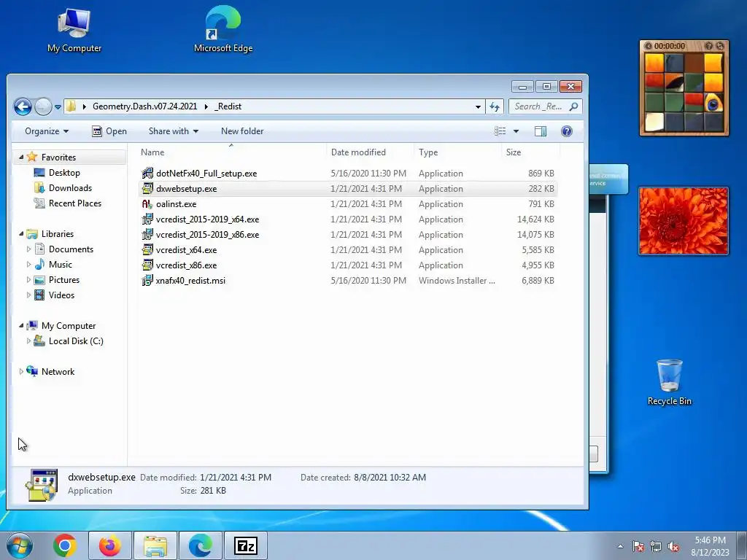This screenshot has width=747, height=560.
Task: Collapse the My Computer tree group
Action: pyautogui.click(x=21, y=326)
